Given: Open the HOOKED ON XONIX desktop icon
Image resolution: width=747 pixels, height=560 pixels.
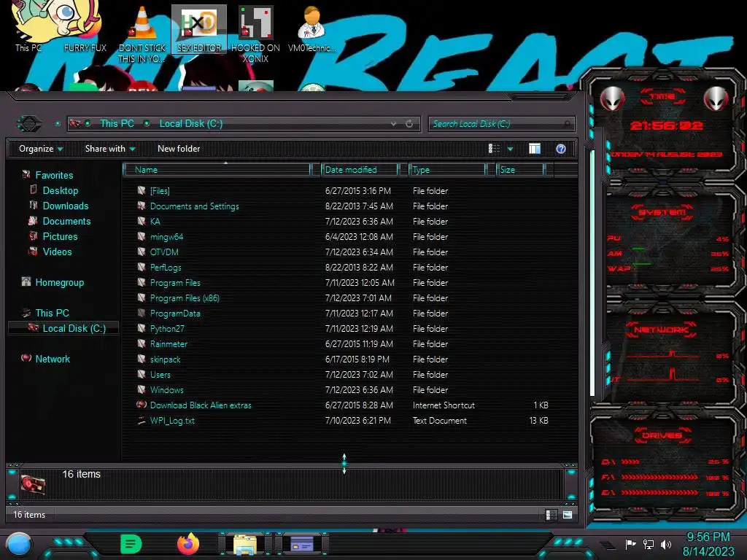Looking at the screenshot, I should (255, 34).
